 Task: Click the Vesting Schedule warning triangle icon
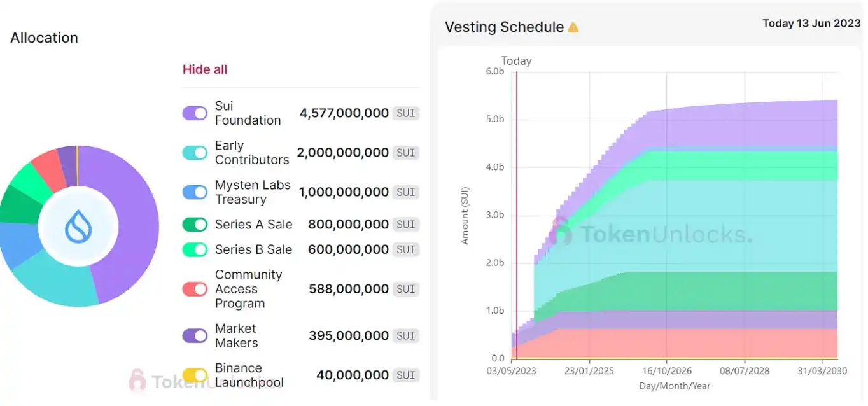pyautogui.click(x=573, y=27)
